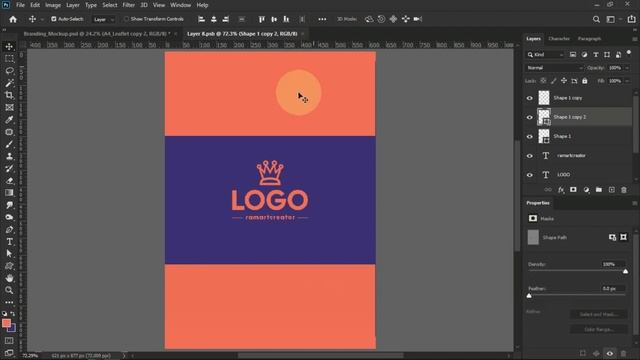Select the Move tool in the toolbox

point(9,47)
